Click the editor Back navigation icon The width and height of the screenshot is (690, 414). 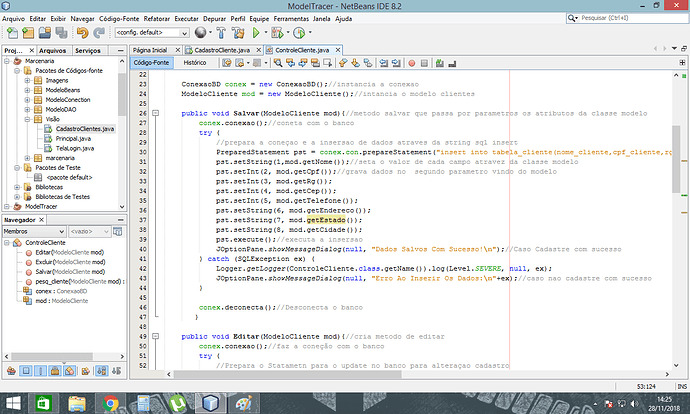(239, 63)
